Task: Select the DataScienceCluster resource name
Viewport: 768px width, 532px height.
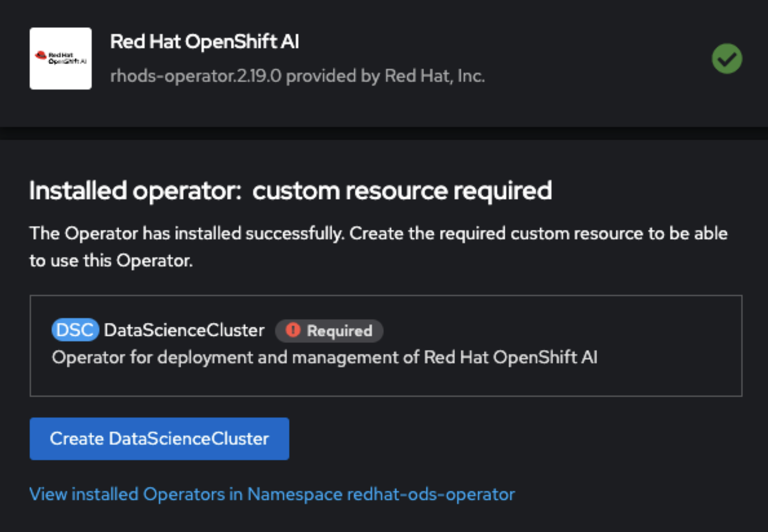Action: 184,330
